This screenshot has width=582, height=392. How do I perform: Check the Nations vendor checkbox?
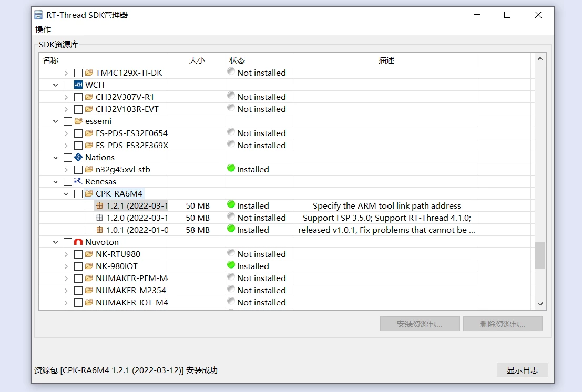point(67,158)
